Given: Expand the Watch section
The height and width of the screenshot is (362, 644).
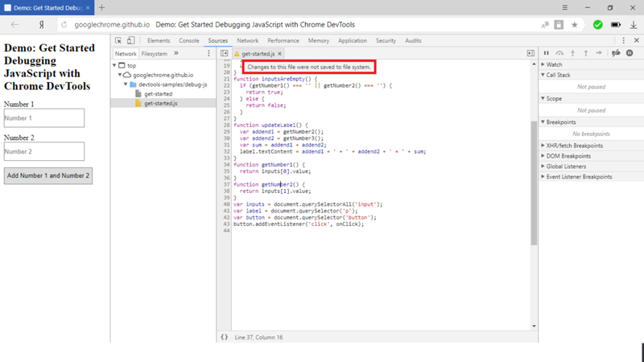Looking at the screenshot, I should (543, 64).
